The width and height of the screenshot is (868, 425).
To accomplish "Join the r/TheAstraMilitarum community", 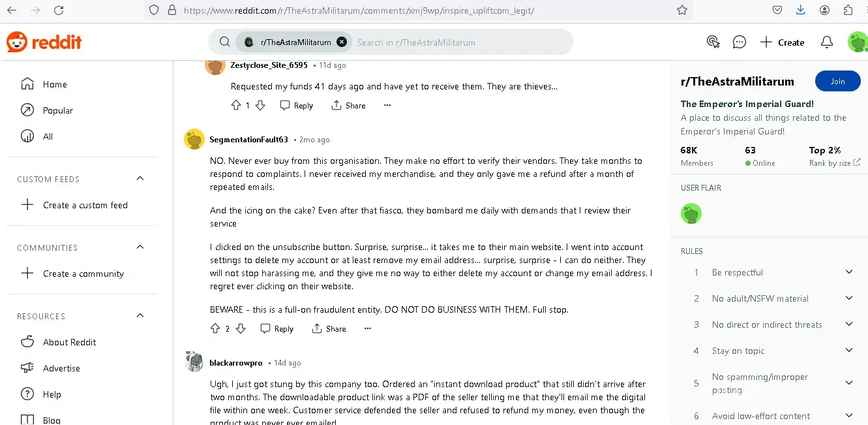I will coord(837,82).
